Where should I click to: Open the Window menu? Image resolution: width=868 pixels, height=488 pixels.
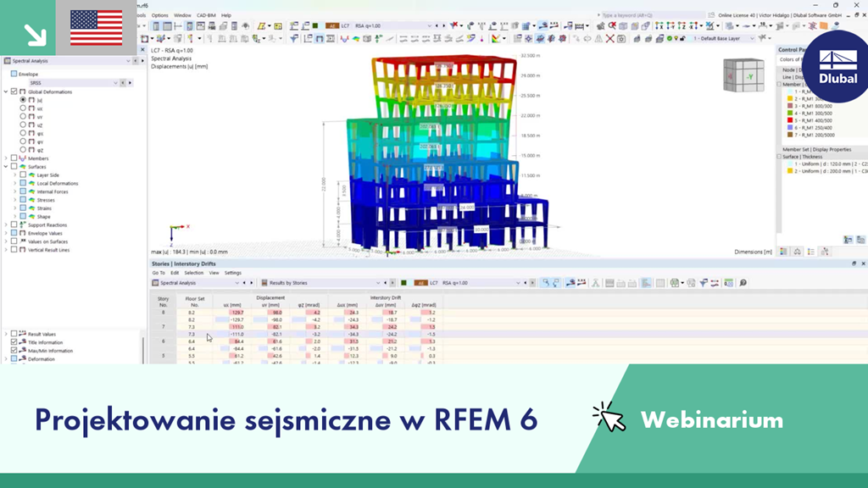182,15
